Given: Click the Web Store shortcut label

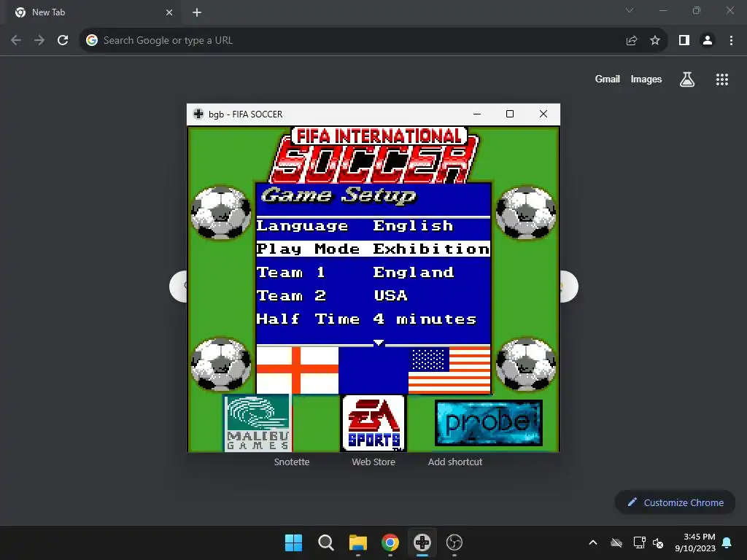Looking at the screenshot, I should click(x=373, y=462).
